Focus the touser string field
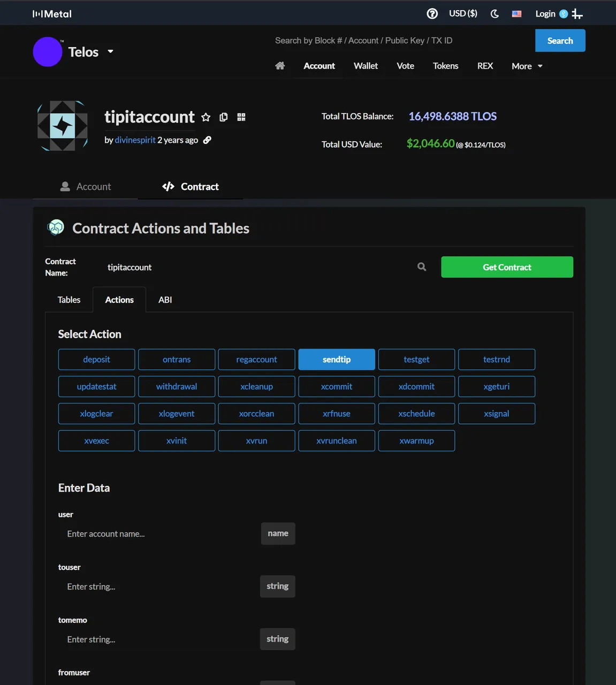Viewport: 616px width, 685px height. point(159,587)
